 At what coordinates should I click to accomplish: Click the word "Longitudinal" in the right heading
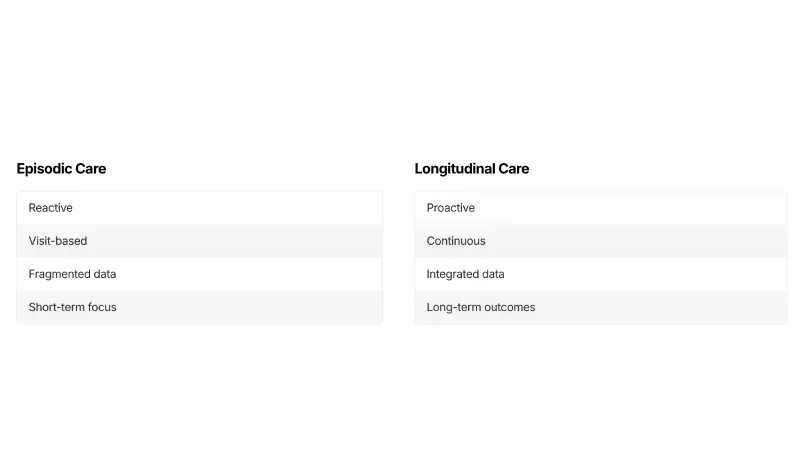[x=456, y=169]
